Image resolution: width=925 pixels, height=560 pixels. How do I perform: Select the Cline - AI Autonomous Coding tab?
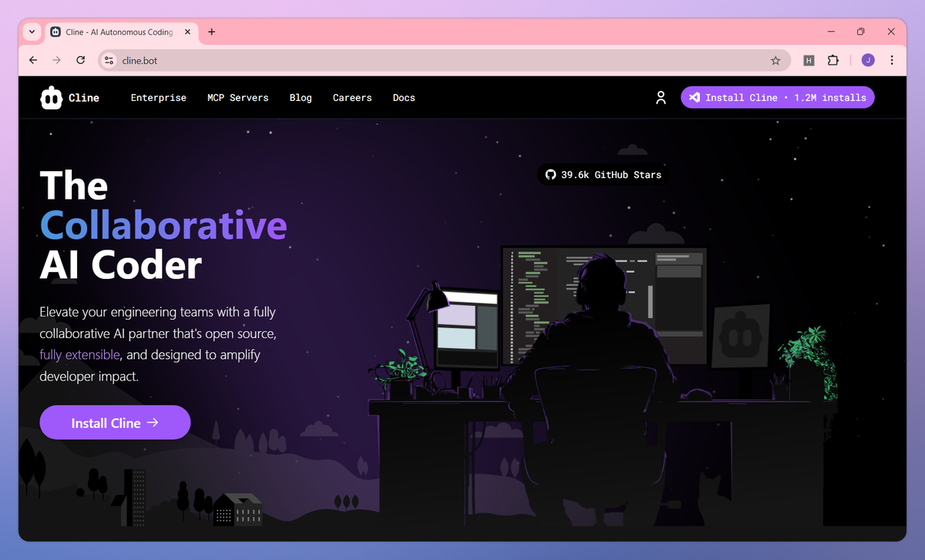121,32
